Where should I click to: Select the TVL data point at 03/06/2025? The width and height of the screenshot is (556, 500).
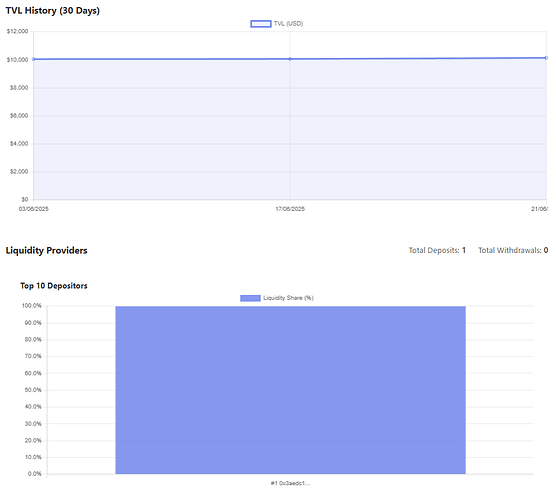[x=34, y=59]
